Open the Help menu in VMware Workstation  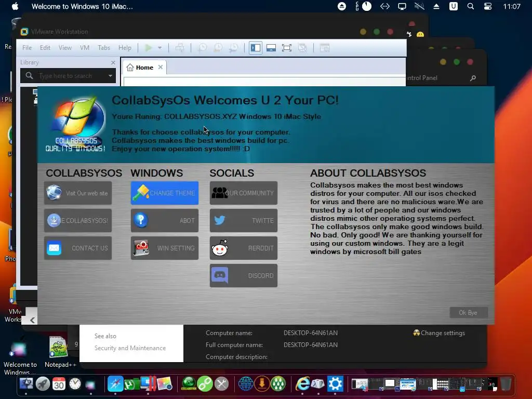[125, 48]
